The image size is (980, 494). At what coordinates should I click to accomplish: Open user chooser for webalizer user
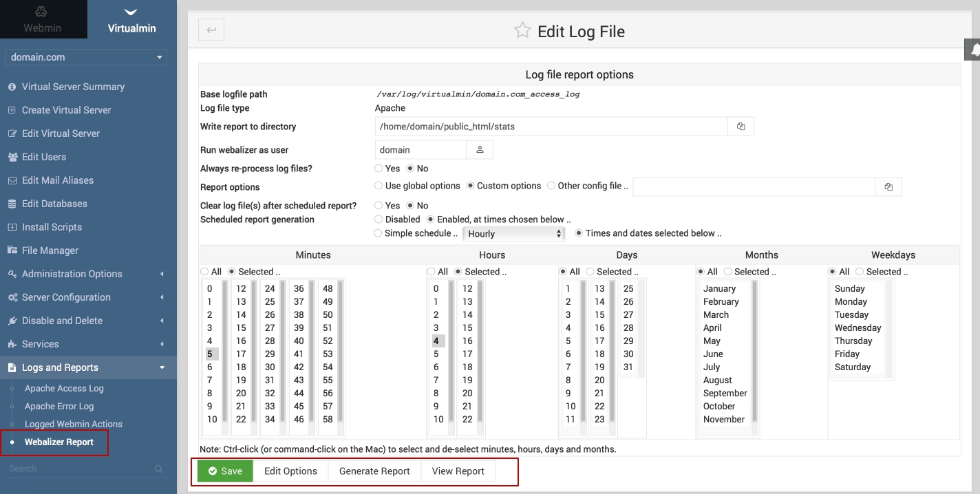point(480,150)
